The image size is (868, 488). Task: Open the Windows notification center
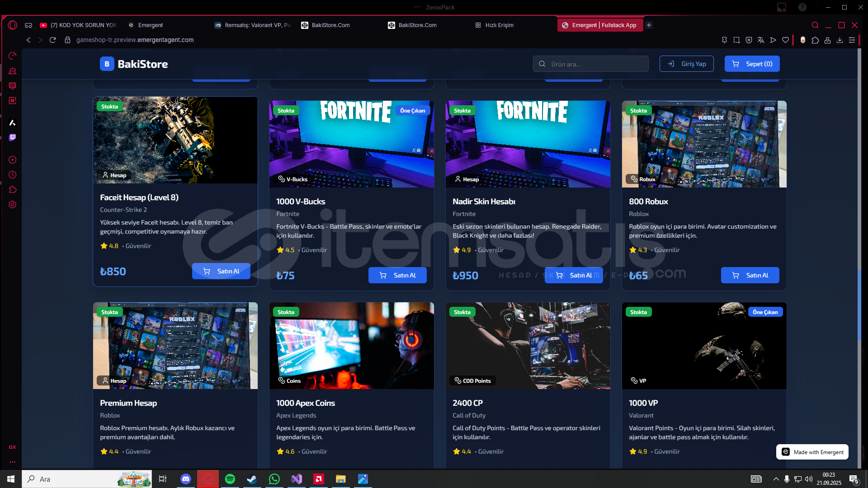pos(854,479)
